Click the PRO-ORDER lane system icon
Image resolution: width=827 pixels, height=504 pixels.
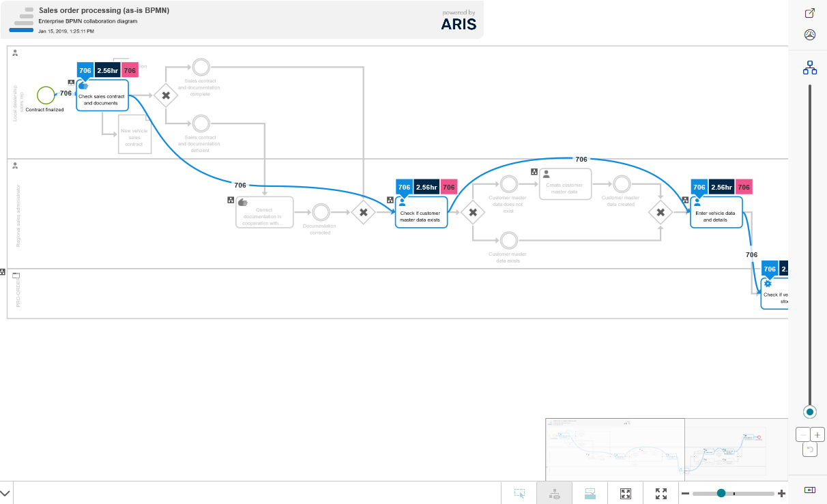coord(16,276)
